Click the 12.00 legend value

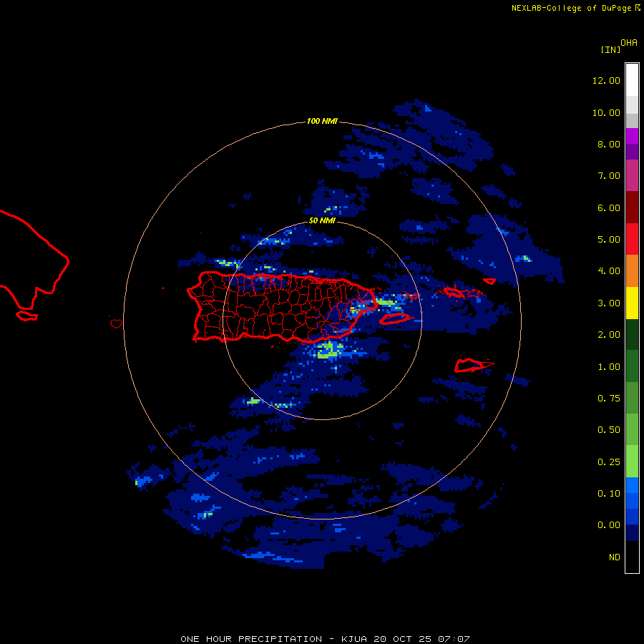click(606, 80)
